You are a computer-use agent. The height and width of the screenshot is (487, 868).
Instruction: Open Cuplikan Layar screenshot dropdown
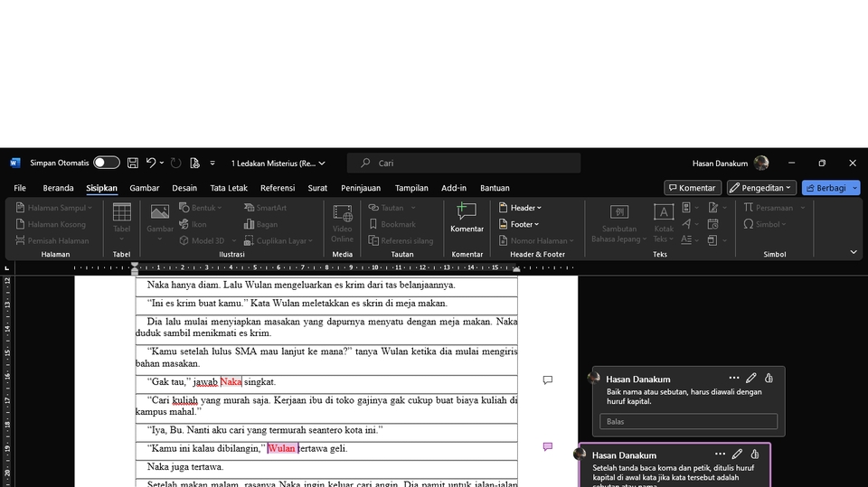coord(278,240)
